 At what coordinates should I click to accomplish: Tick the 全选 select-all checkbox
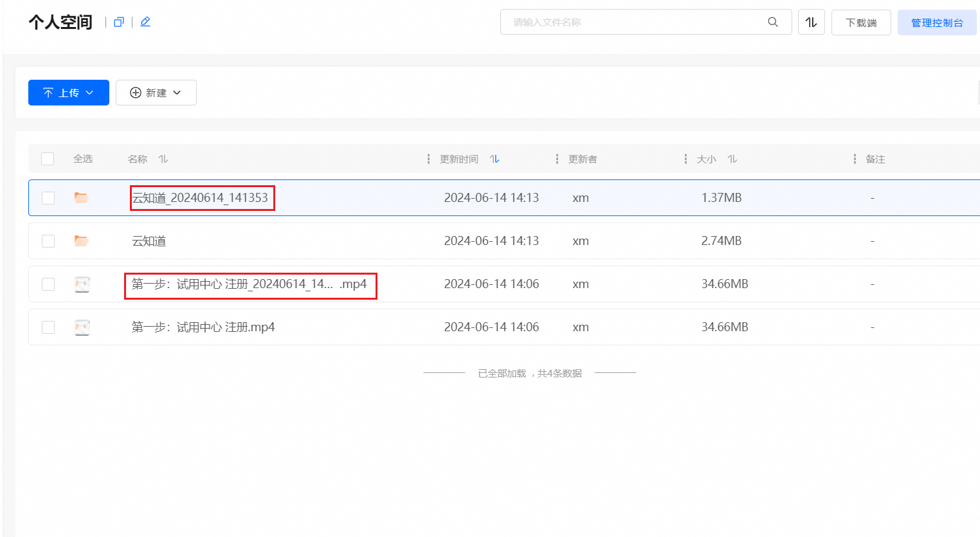tap(48, 159)
